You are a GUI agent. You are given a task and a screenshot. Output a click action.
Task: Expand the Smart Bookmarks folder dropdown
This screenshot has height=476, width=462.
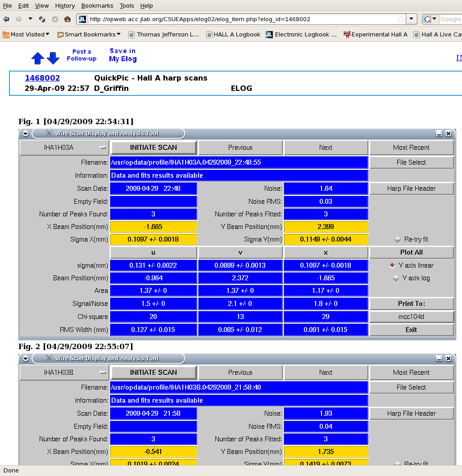[89, 35]
